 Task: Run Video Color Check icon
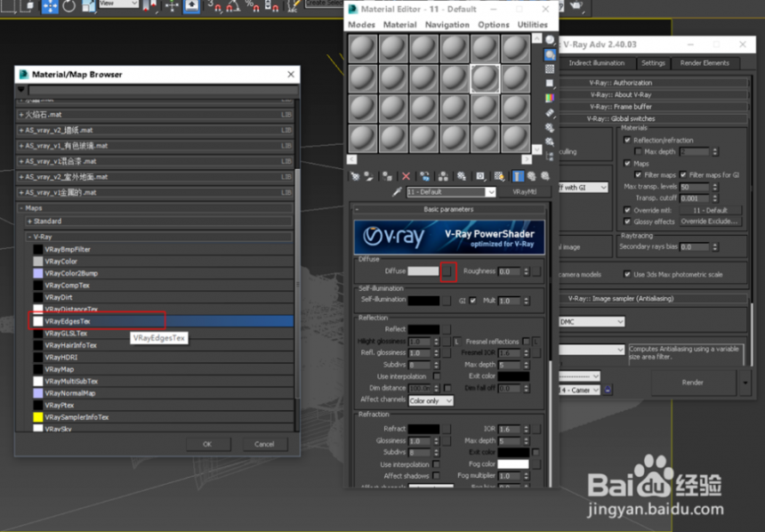[x=550, y=98]
